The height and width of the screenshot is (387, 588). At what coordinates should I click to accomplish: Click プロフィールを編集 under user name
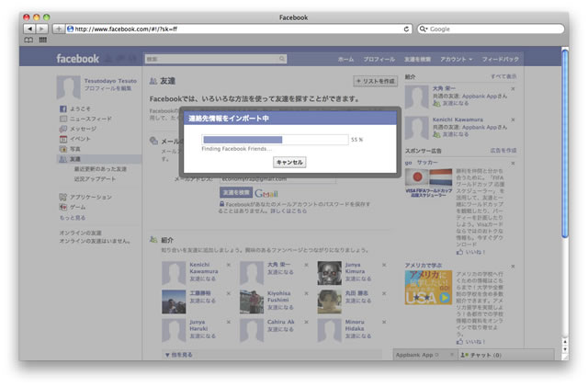click(107, 88)
